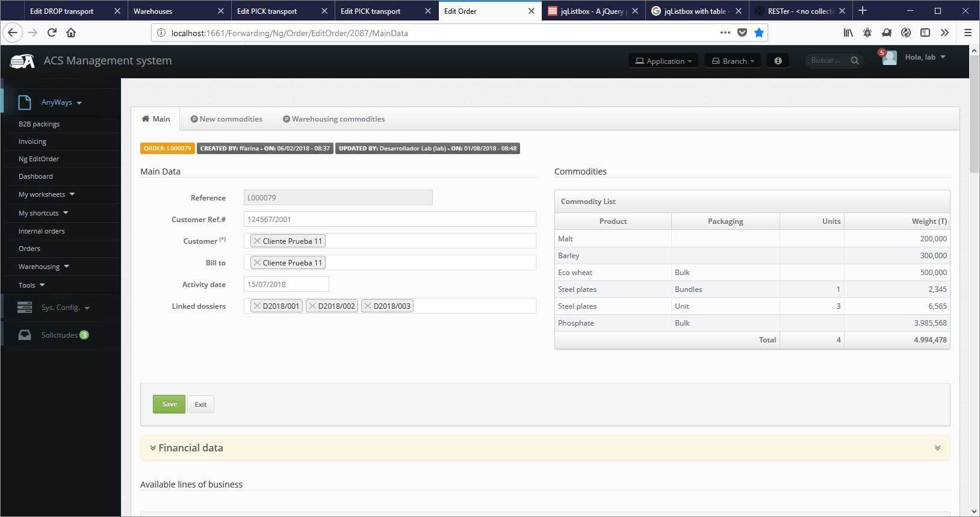Image resolution: width=980 pixels, height=517 pixels.
Task: Open B2B packings in sidebar
Action: point(39,124)
